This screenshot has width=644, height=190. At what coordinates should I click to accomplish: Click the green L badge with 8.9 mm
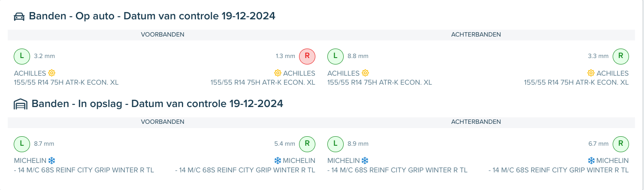(336, 144)
